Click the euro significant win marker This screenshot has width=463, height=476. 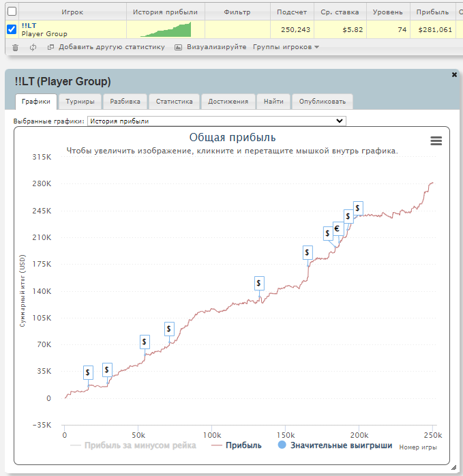pos(337,228)
